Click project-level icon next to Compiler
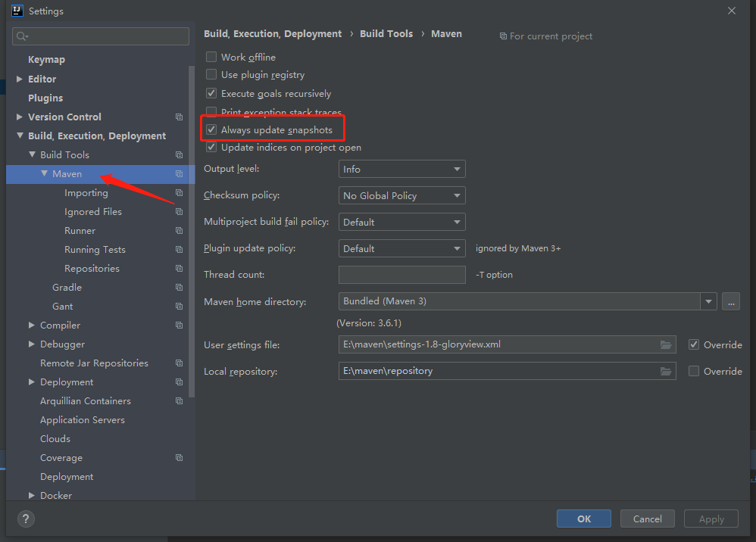 (180, 326)
